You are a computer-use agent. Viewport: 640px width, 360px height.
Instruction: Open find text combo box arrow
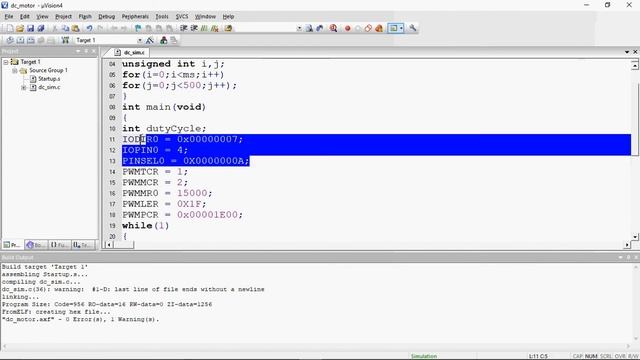point(299,29)
